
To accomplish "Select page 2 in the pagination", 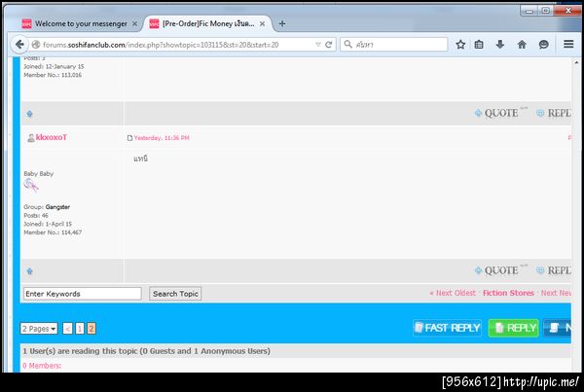I will click(91, 329).
